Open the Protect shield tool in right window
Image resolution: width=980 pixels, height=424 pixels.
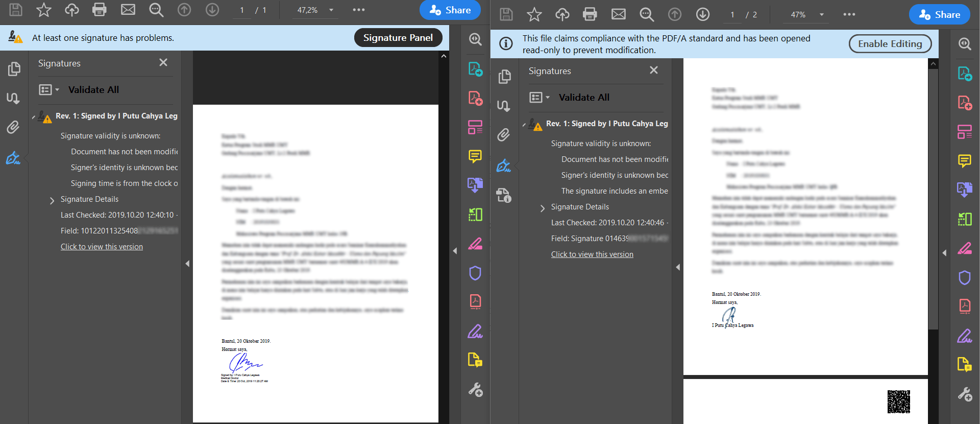point(964,278)
